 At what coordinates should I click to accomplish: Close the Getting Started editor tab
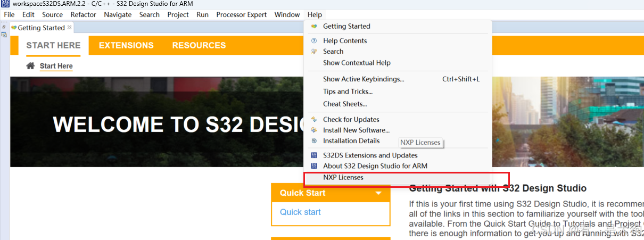[x=70, y=27]
